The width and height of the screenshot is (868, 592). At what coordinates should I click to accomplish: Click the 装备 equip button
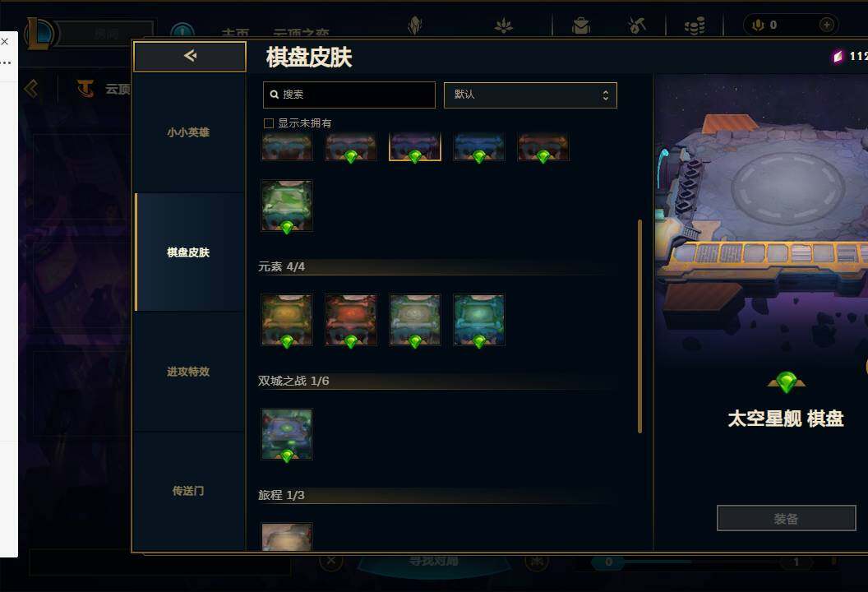[x=786, y=518]
